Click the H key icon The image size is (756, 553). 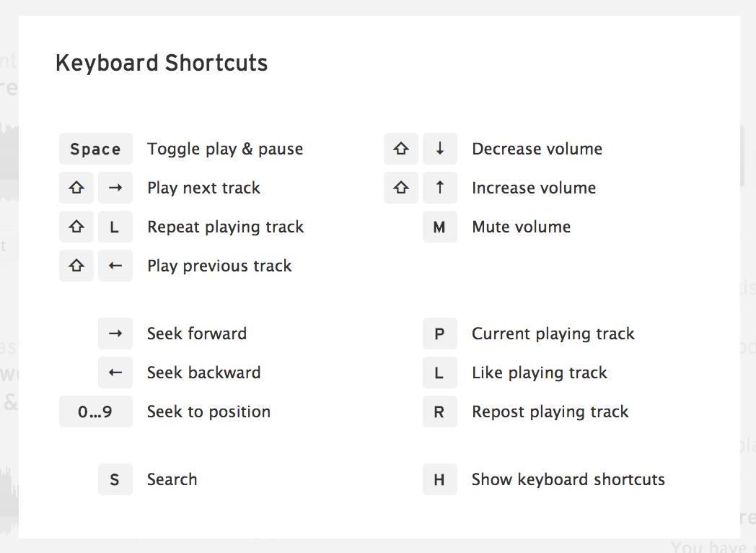coord(440,479)
